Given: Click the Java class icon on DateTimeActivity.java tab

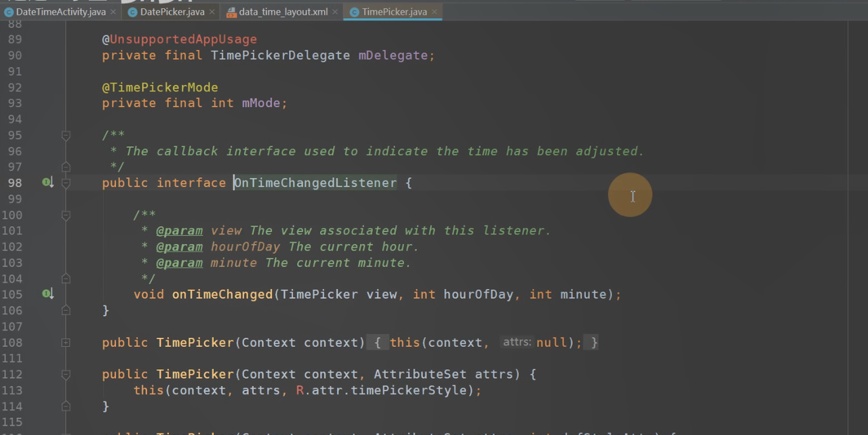Looking at the screenshot, I should click(x=9, y=12).
